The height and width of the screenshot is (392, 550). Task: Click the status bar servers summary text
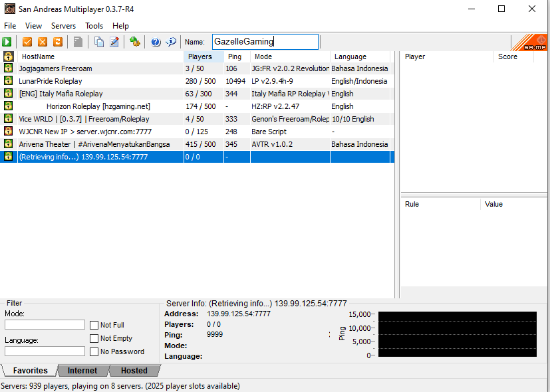point(120,386)
